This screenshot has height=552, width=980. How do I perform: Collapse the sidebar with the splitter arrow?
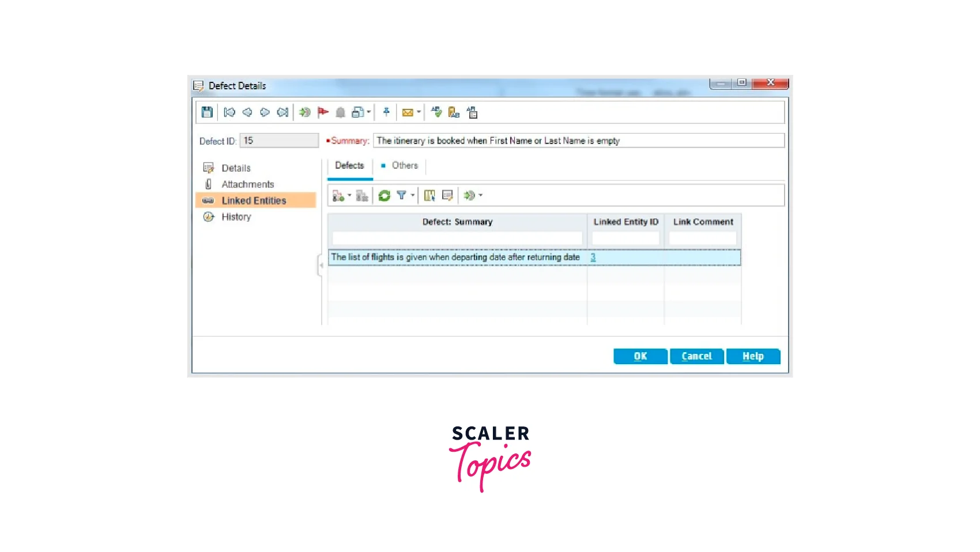pos(321,265)
